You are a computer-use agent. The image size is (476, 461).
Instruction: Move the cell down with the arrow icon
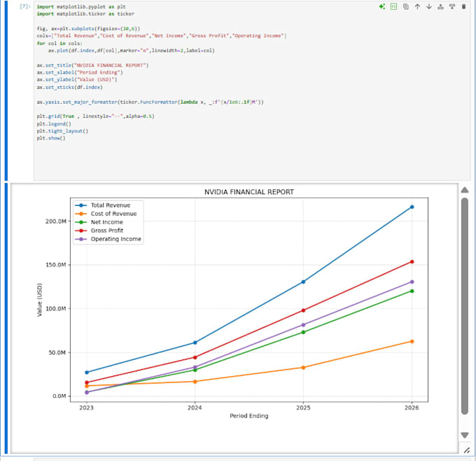pyautogui.click(x=429, y=6)
